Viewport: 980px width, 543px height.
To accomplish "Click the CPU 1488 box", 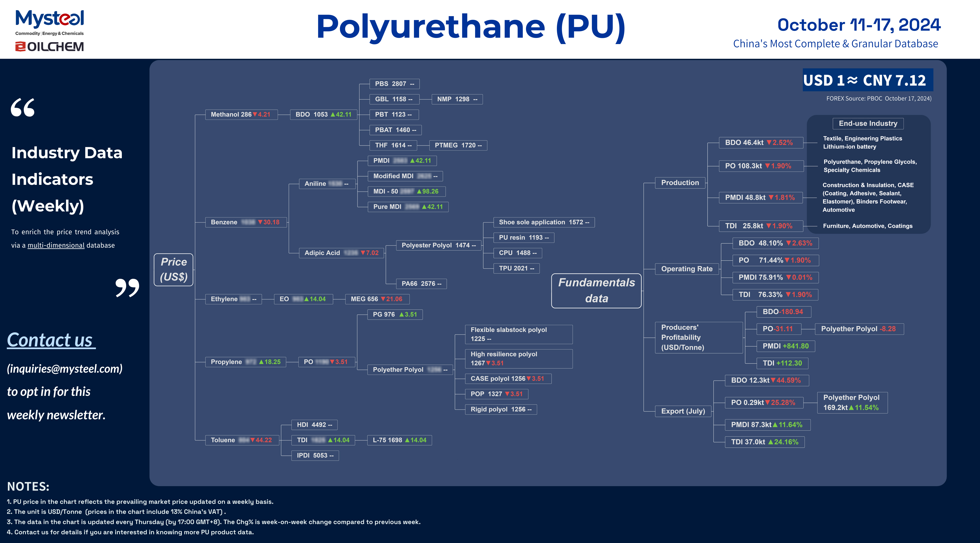I will click(x=518, y=253).
